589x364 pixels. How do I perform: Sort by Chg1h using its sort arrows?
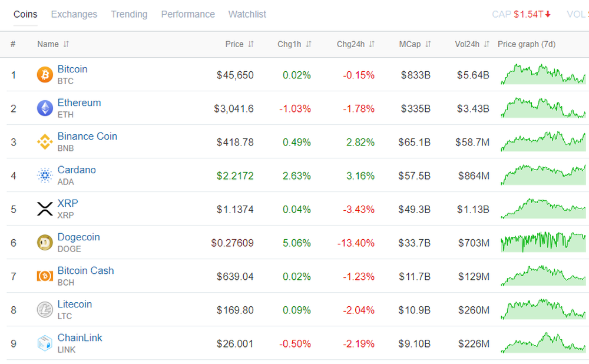[309, 44]
